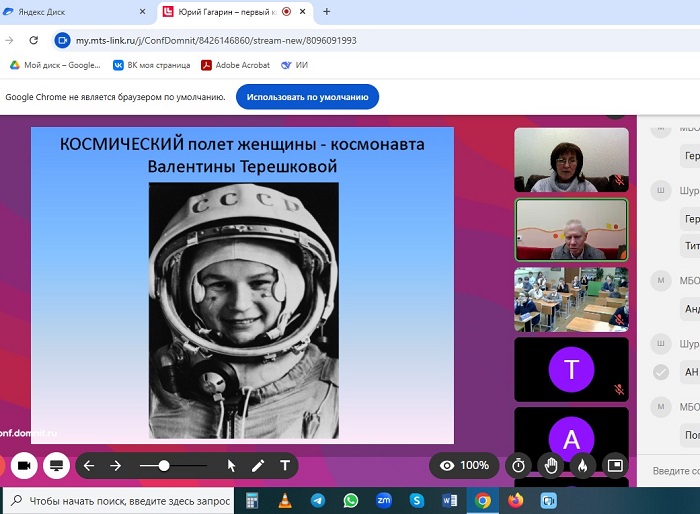The image size is (700, 514).
Task: Select the text annotation tool
Action: (x=285, y=465)
